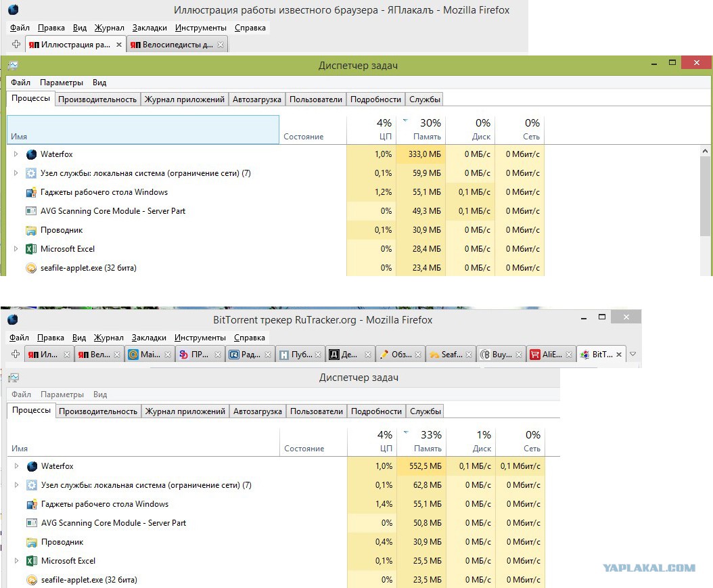
Task: Open Журнал menu in the RuTracker window
Action: point(109,338)
